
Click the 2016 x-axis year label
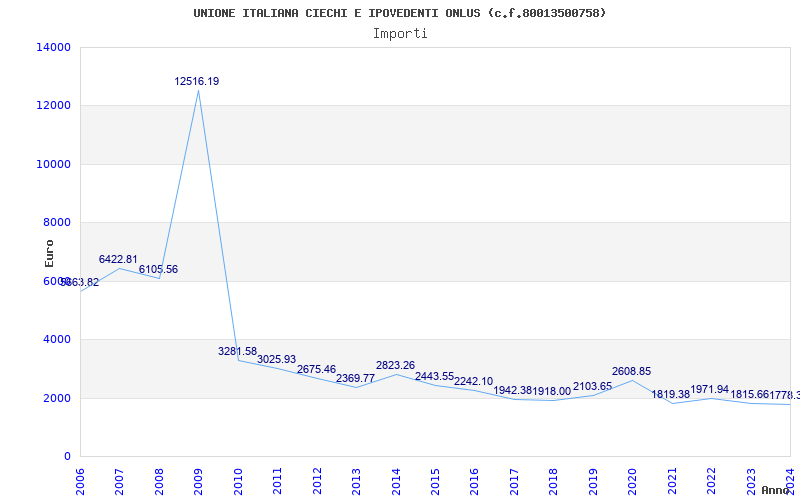coord(474,481)
